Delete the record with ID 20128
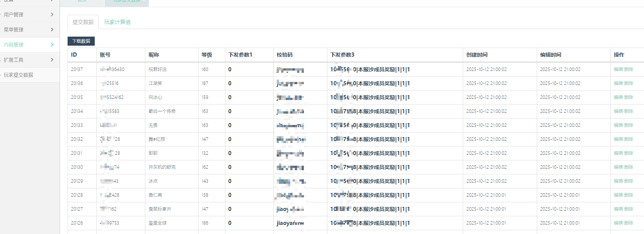This screenshot has width=644, height=234. [629, 195]
